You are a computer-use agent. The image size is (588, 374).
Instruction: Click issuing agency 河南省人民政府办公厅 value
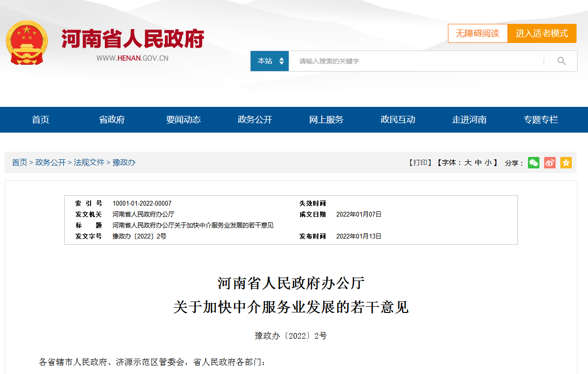[143, 214]
